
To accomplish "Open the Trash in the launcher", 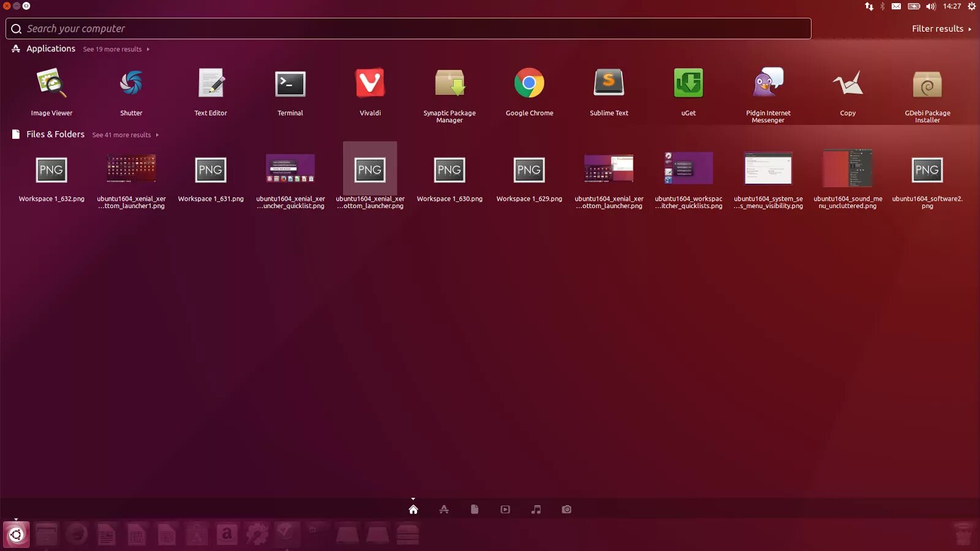I will pos(963,535).
